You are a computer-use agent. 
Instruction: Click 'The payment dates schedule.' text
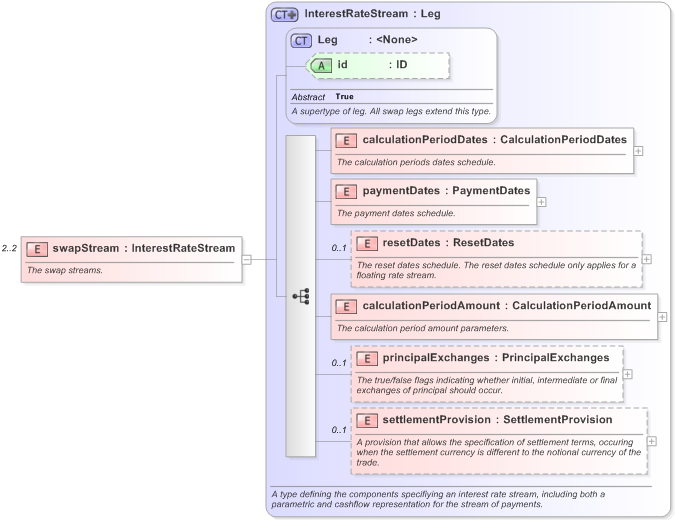point(396,213)
